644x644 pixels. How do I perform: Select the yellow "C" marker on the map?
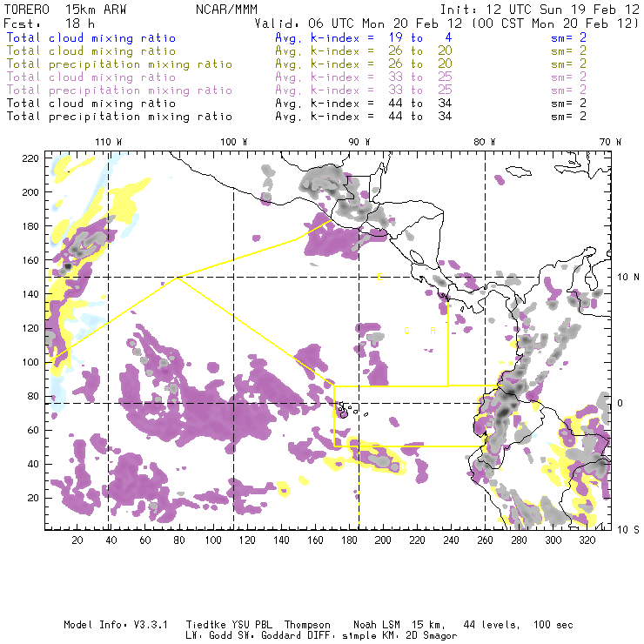[406, 331]
